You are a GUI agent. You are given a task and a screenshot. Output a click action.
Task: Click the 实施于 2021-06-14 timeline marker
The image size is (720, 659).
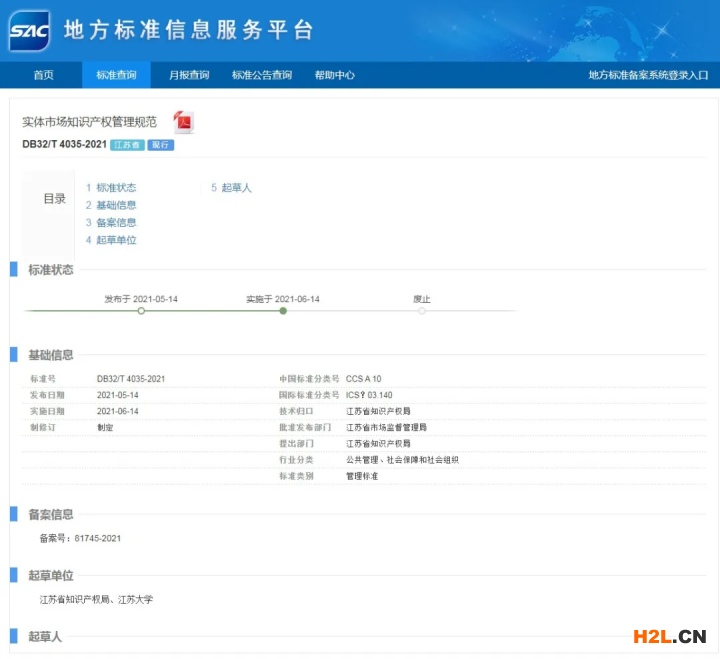283,311
